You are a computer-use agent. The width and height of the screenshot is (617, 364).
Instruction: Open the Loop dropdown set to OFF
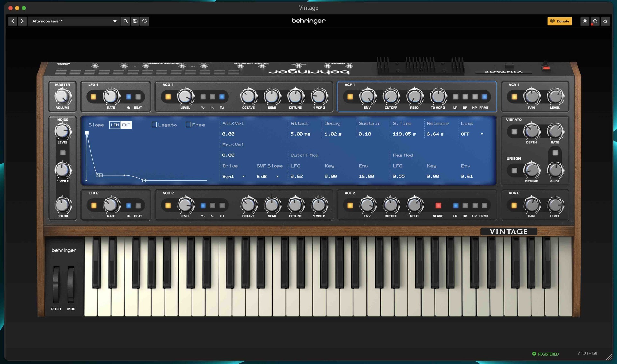(472, 134)
